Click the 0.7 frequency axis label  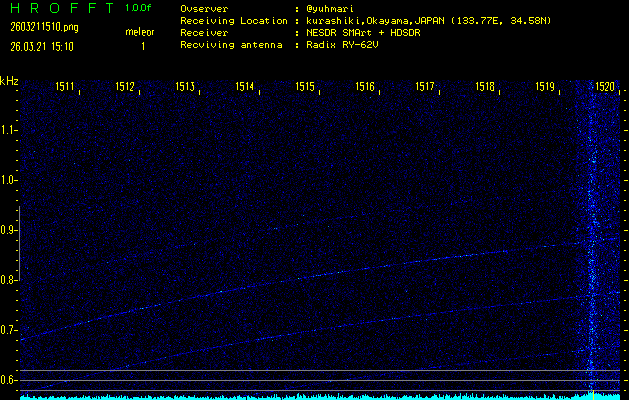click(10, 330)
